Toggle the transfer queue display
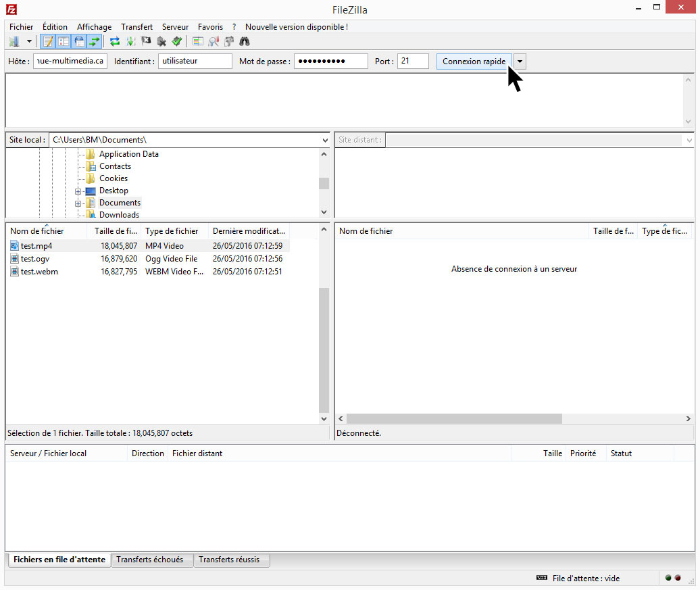Viewport: 700px width, 590px height. point(95,42)
